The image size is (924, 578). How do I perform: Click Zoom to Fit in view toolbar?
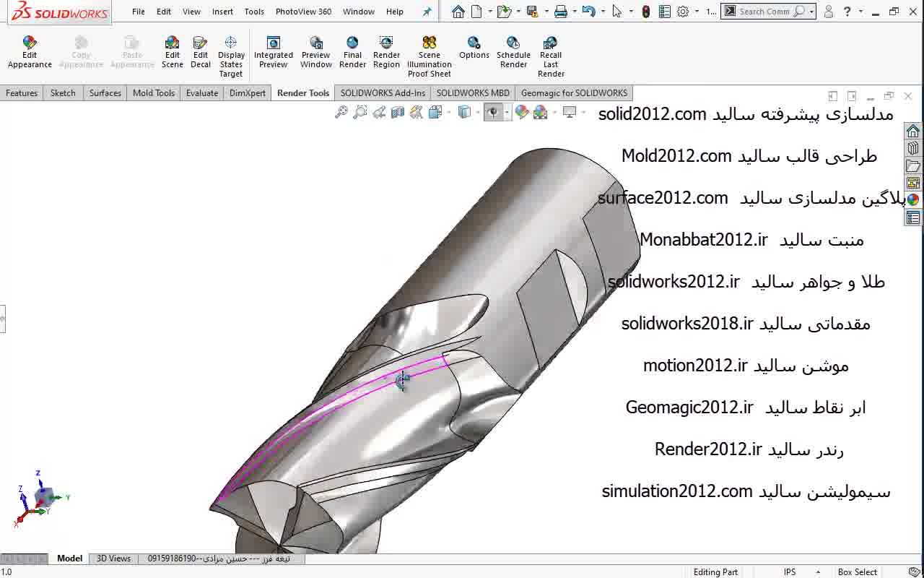click(341, 112)
